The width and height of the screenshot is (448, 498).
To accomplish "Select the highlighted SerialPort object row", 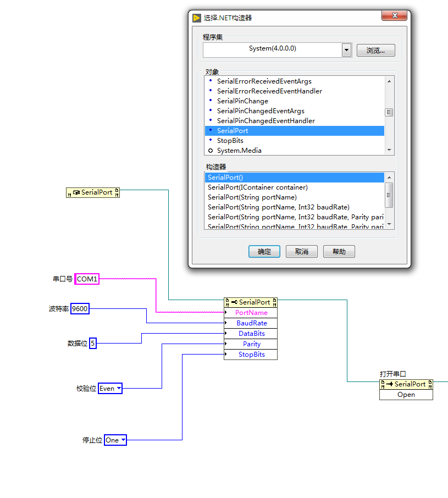I will click(x=295, y=130).
